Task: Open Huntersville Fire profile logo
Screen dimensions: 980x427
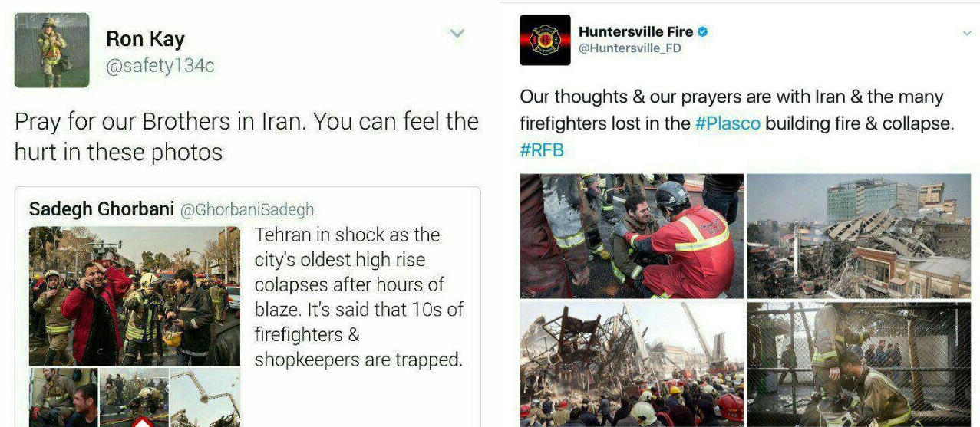Action: click(545, 40)
